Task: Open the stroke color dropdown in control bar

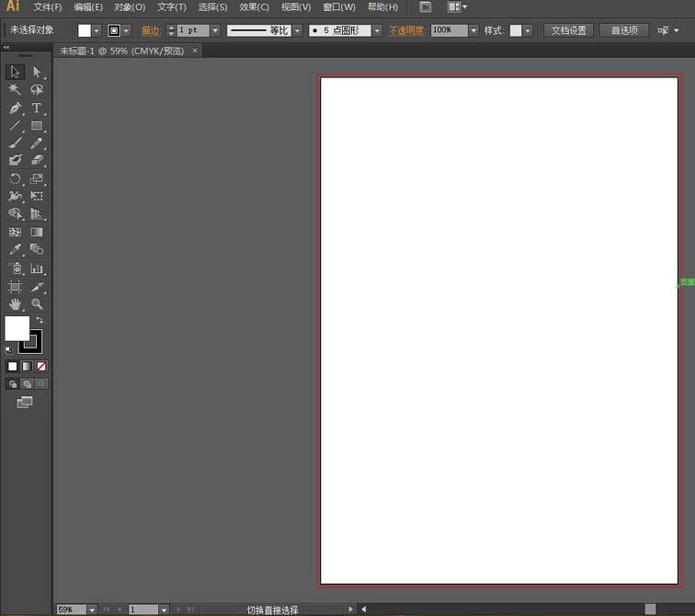Action: 126,30
